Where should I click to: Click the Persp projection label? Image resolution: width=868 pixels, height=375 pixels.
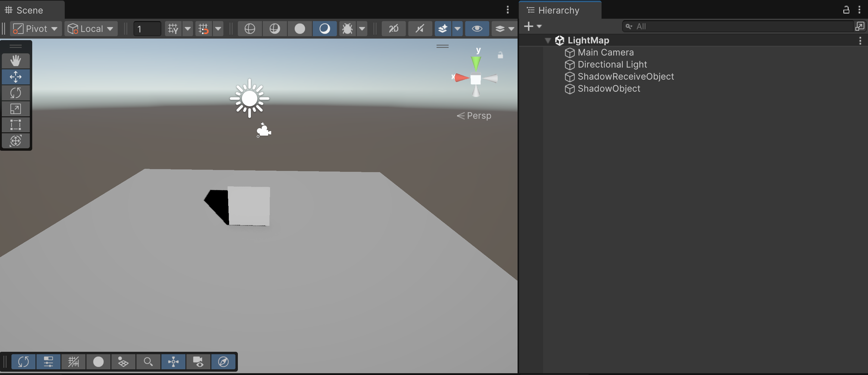[x=478, y=116]
